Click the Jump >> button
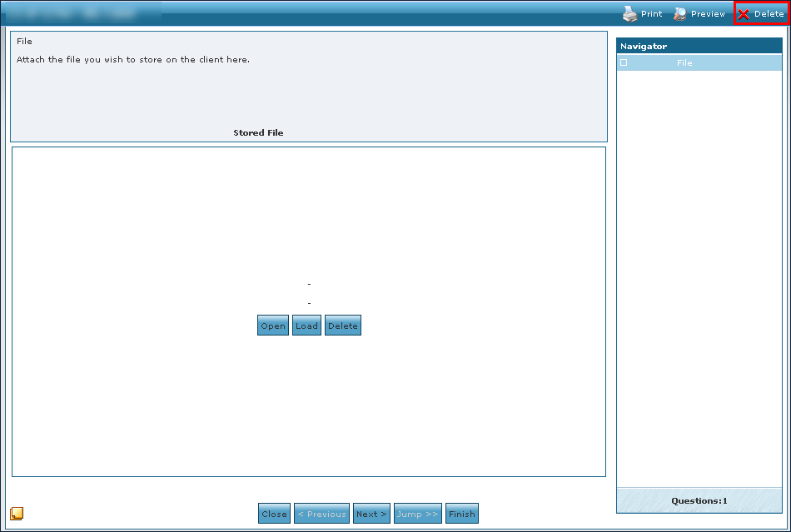This screenshot has width=791, height=532. tap(417, 514)
